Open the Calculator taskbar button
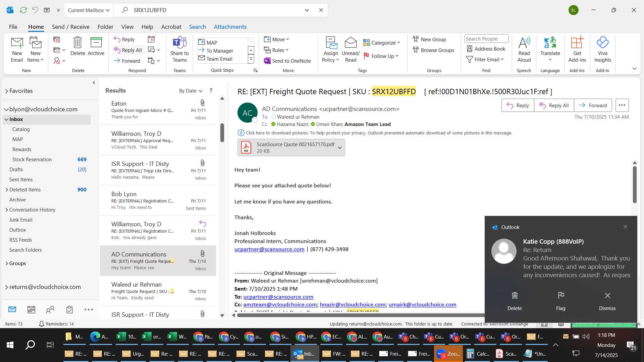 477,354
